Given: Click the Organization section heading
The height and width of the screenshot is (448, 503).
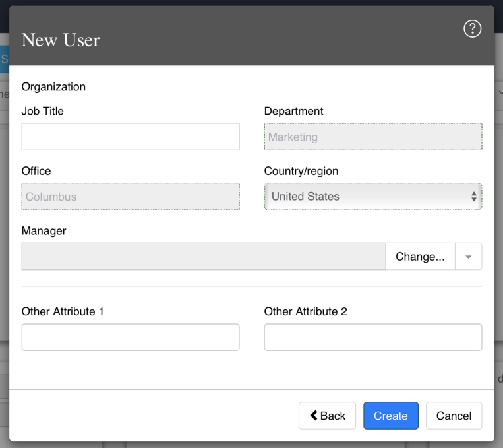Looking at the screenshot, I should coord(53,86).
